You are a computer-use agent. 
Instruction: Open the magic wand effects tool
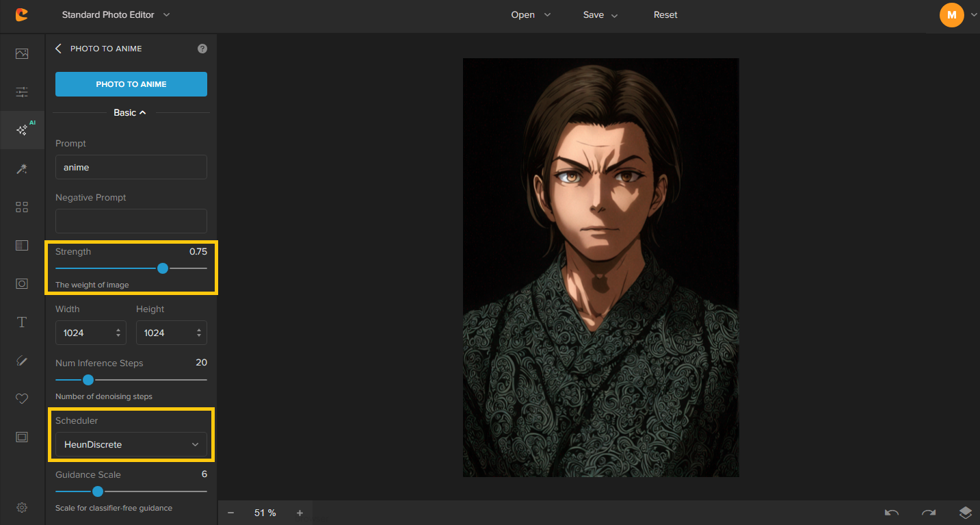22,168
